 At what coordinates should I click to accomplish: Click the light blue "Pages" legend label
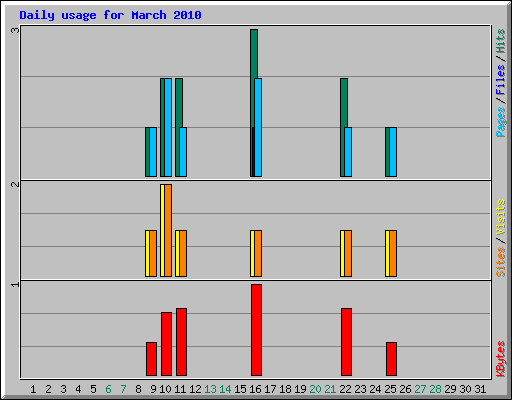[x=500, y=122]
